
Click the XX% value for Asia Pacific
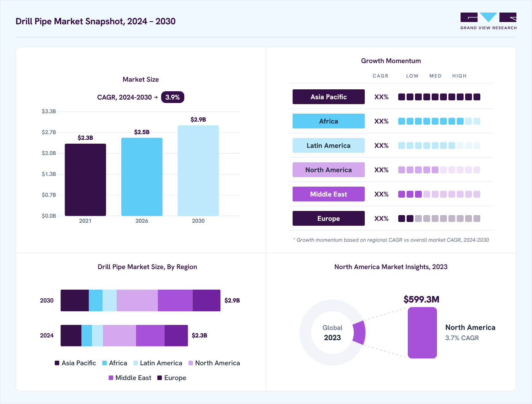pyautogui.click(x=382, y=97)
